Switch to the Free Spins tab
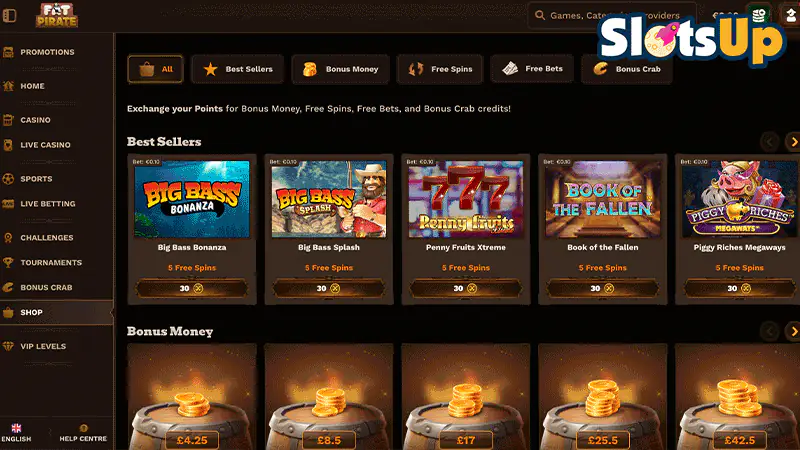Image resolution: width=800 pixels, height=450 pixels. (440, 69)
